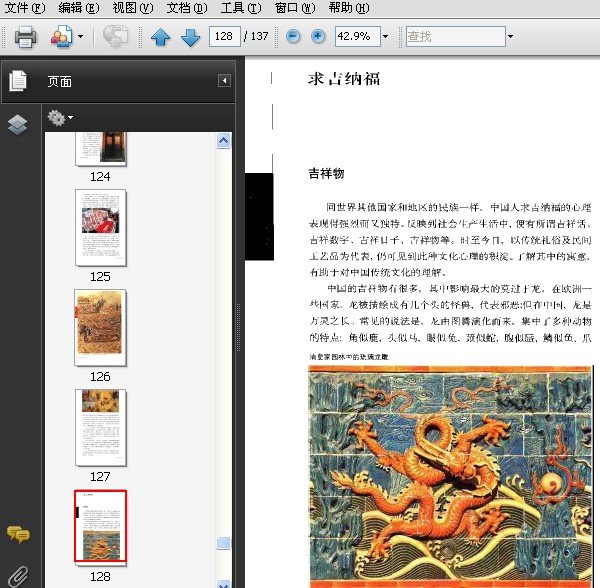Open the Comments panel icon
600x588 pixels.
(18, 534)
